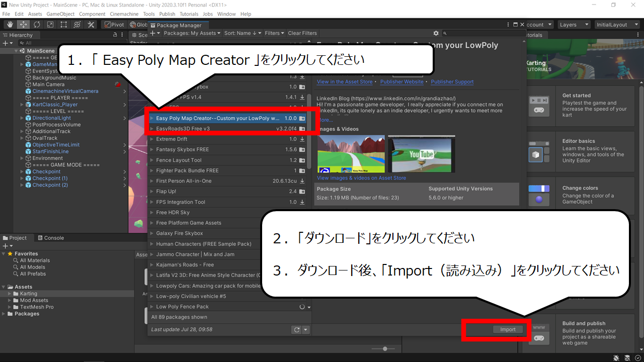This screenshot has width=644, height=362.
Task: Click download icon for FPS Integration Tool
Action: coord(302,202)
